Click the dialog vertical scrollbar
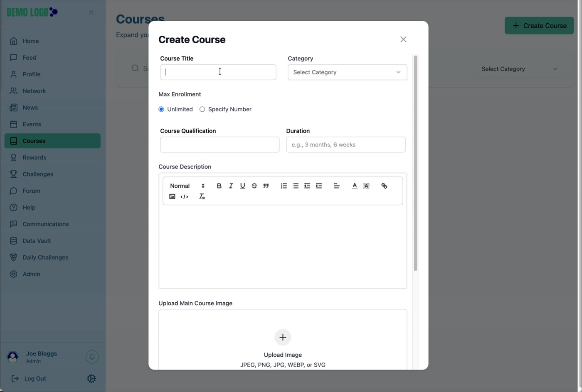The image size is (582, 392). [415, 163]
